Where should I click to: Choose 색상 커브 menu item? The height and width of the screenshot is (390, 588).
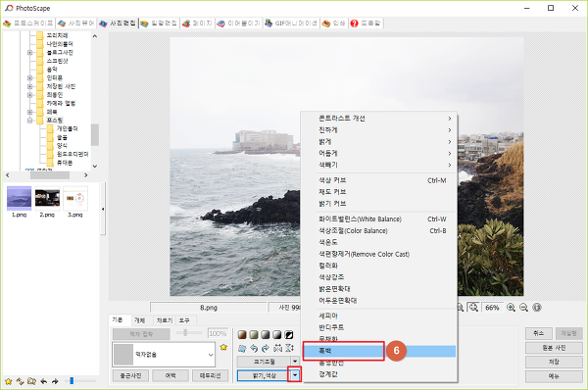(x=379, y=180)
